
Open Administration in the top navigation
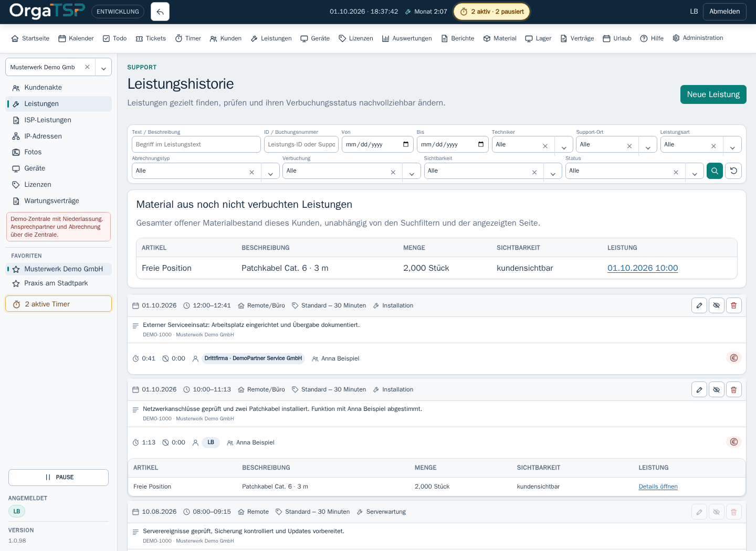698,38
